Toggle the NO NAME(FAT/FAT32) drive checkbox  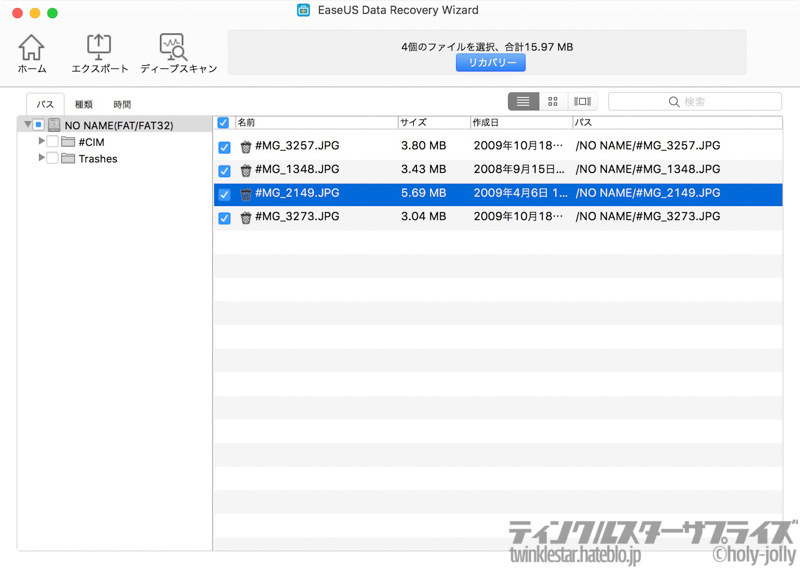(x=38, y=125)
